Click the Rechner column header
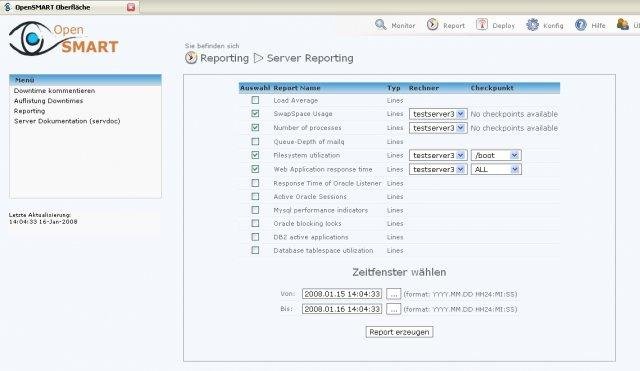 (424, 88)
